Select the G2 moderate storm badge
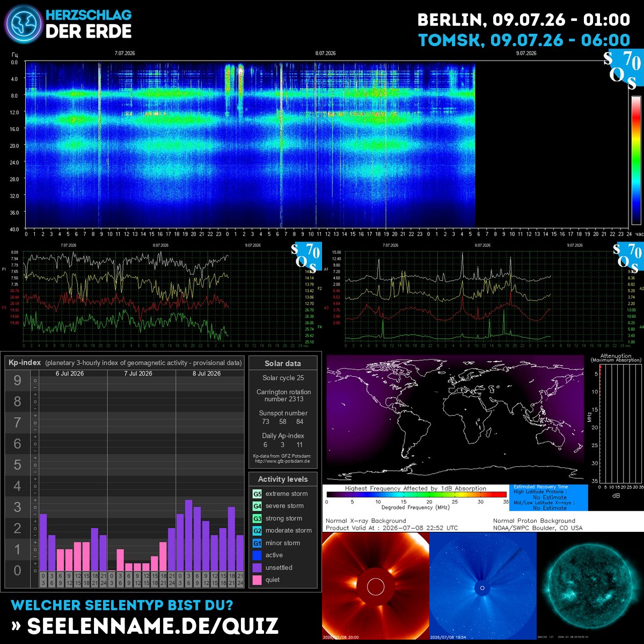The height and width of the screenshot is (644, 644). 258,531
